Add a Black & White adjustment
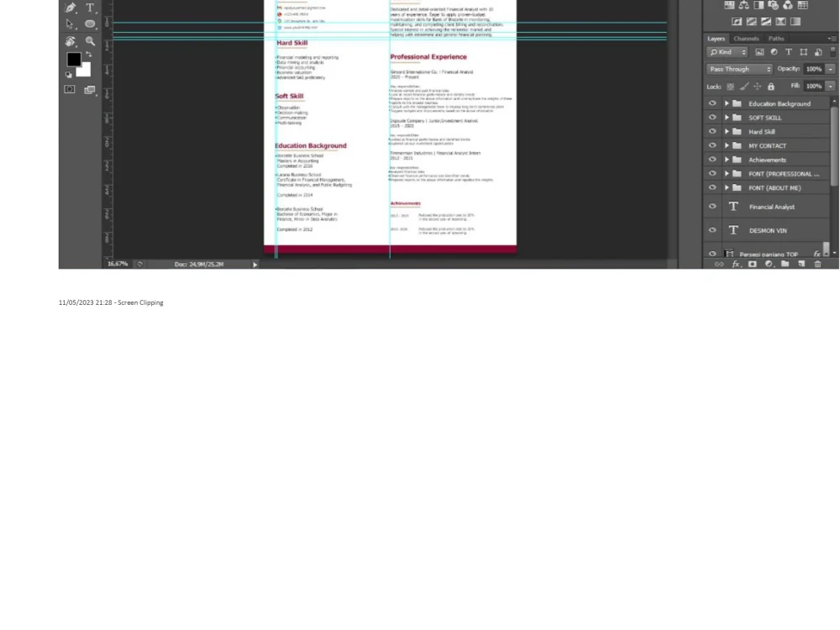The width and height of the screenshot is (840, 630). tap(759, 5)
